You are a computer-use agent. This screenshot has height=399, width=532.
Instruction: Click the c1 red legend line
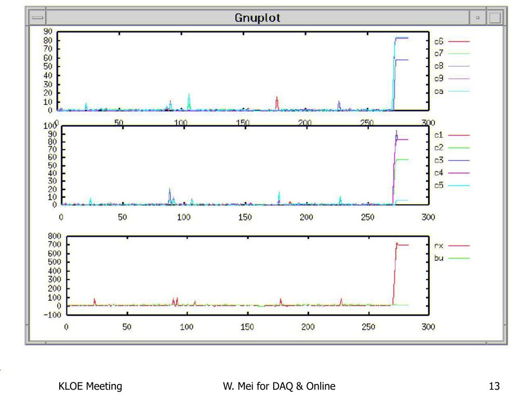(459, 135)
